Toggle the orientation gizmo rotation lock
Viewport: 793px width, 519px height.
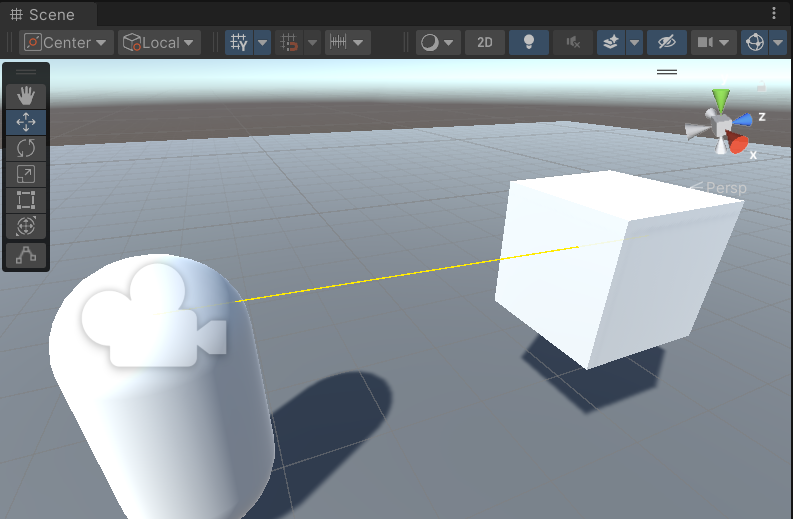point(761,86)
